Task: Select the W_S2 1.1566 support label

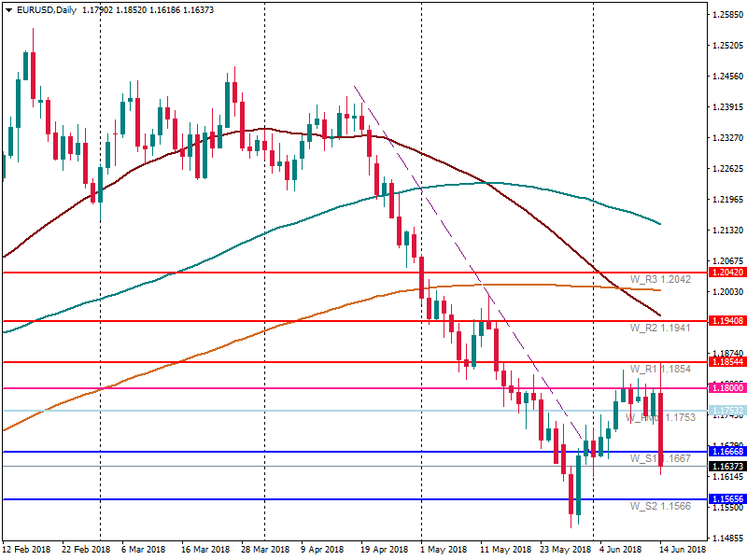Action: click(x=659, y=506)
